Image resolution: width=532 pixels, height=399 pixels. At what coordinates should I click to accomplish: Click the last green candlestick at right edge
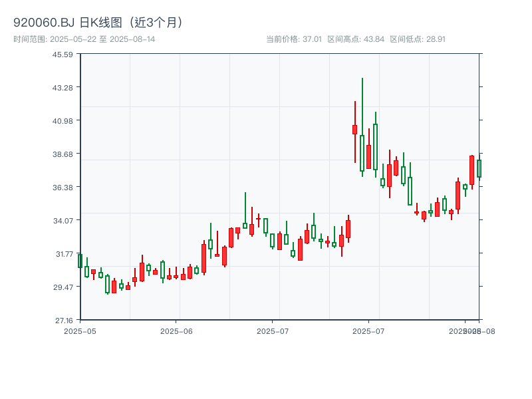click(x=479, y=169)
